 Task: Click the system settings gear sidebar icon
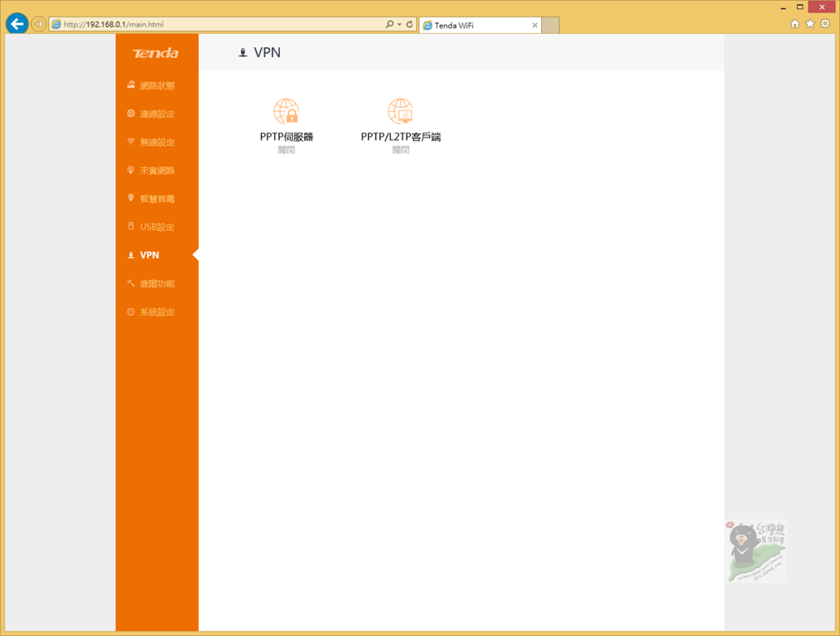coord(131,311)
